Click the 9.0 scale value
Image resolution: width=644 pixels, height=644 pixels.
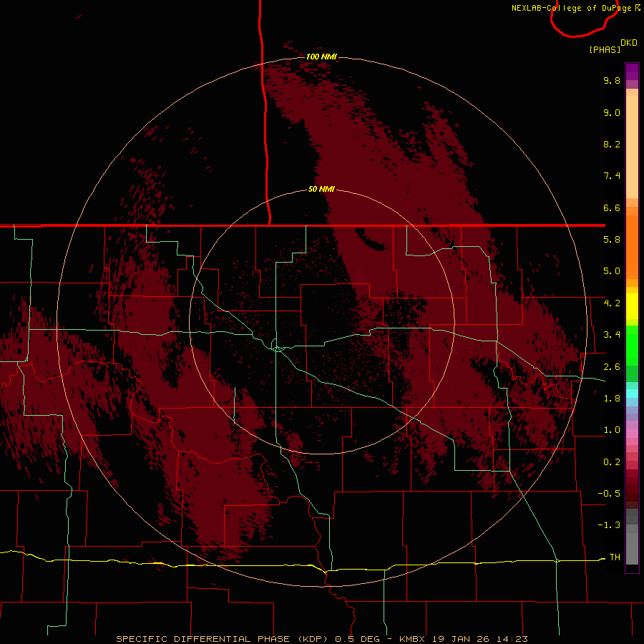click(612, 112)
